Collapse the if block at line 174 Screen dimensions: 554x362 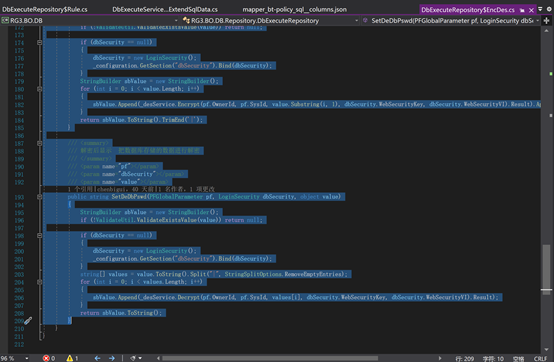pyautogui.click(x=40, y=42)
